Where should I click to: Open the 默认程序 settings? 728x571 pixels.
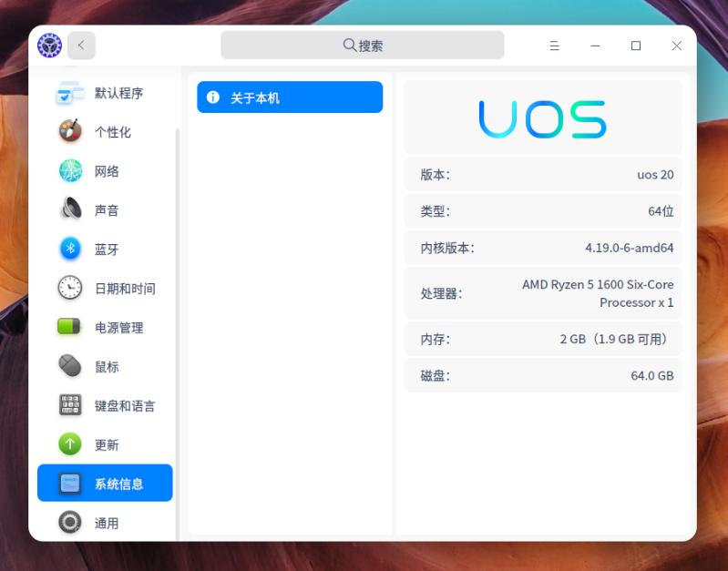(105, 93)
